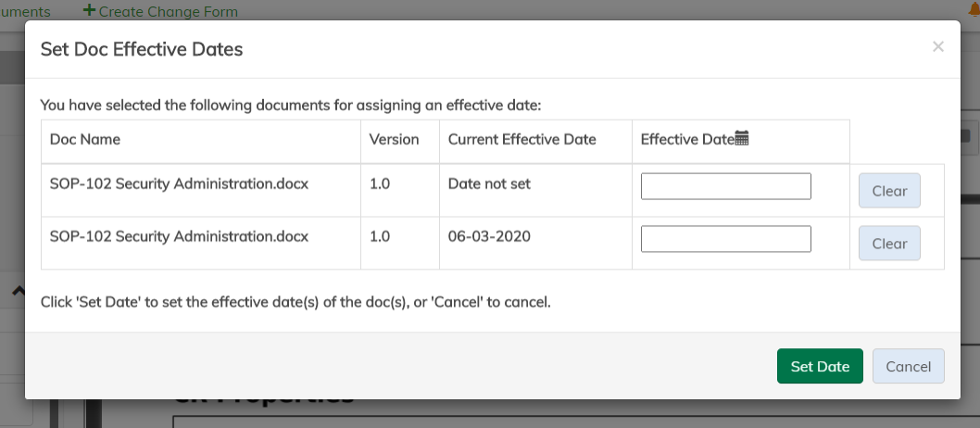This screenshot has height=428, width=980.
Task: Click the 06-03-2020 current effective date cell
Action: (489, 236)
